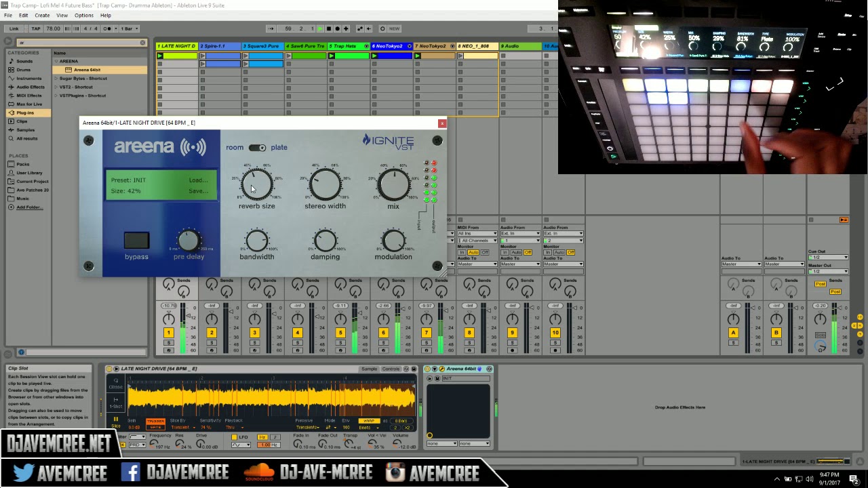
Task: Turn the reverb size knob in Areena
Action: pos(257,184)
